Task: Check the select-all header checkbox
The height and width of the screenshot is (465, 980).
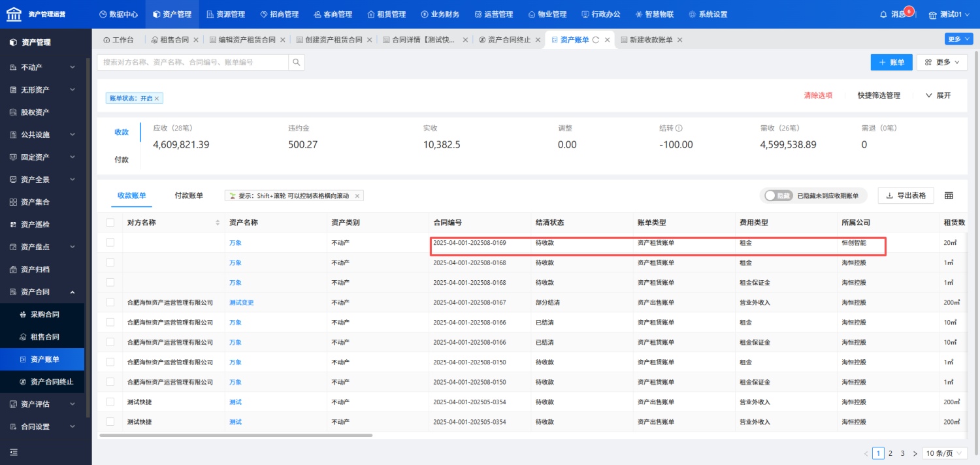Action: click(110, 223)
